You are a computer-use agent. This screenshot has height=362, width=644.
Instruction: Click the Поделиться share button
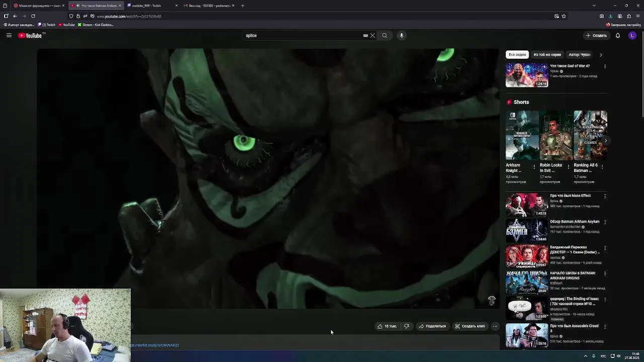pos(432,326)
